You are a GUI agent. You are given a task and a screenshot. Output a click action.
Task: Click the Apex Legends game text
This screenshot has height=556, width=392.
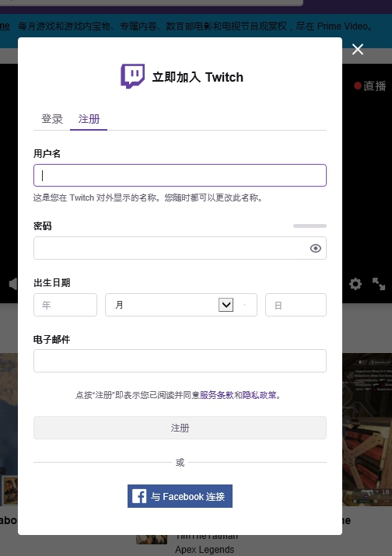[205, 549]
